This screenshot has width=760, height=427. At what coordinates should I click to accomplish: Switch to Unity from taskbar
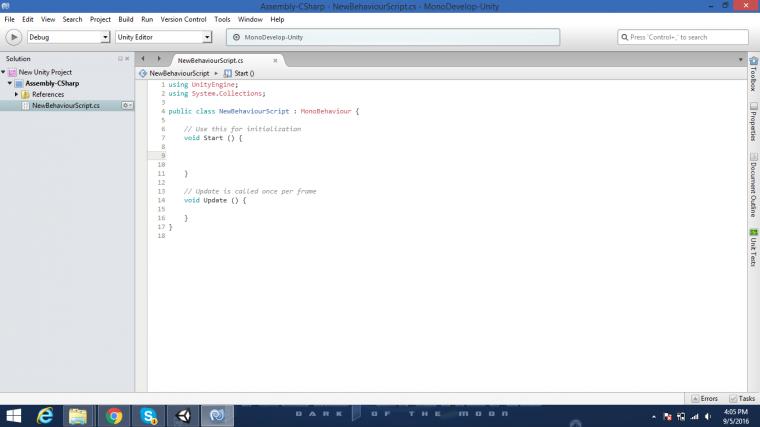tap(183, 416)
